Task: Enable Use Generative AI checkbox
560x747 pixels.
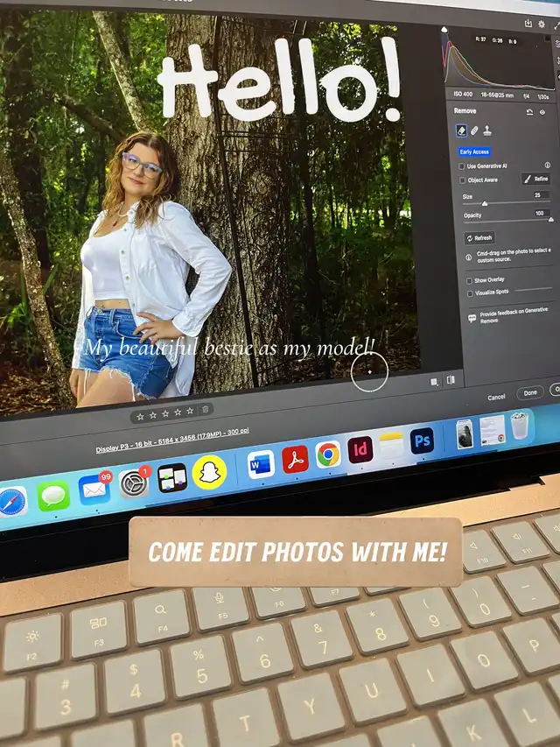Action: [x=463, y=166]
